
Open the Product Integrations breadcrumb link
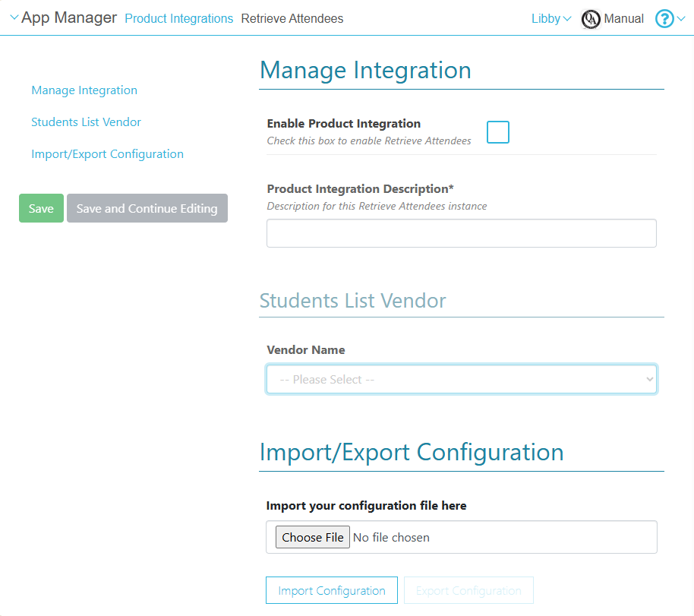pyautogui.click(x=178, y=18)
